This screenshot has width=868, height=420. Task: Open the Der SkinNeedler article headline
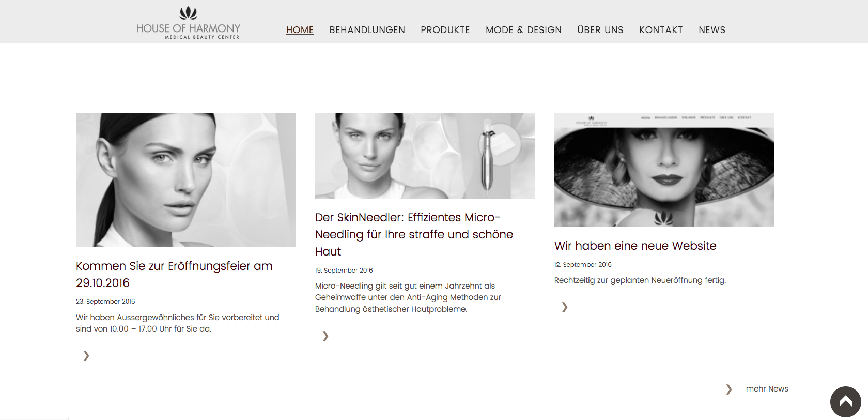[x=414, y=234]
